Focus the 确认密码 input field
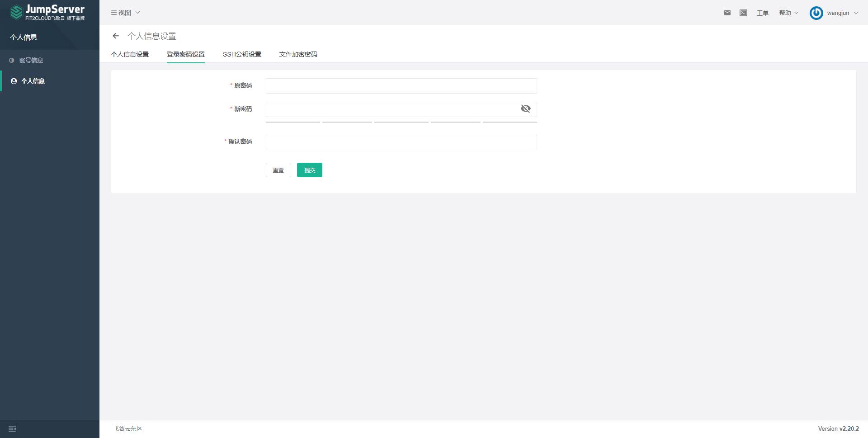868x438 pixels. (401, 141)
